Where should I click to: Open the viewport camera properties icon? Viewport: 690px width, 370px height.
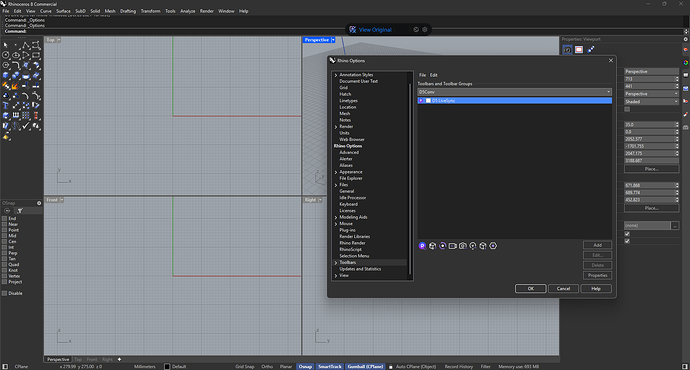coord(568,50)
